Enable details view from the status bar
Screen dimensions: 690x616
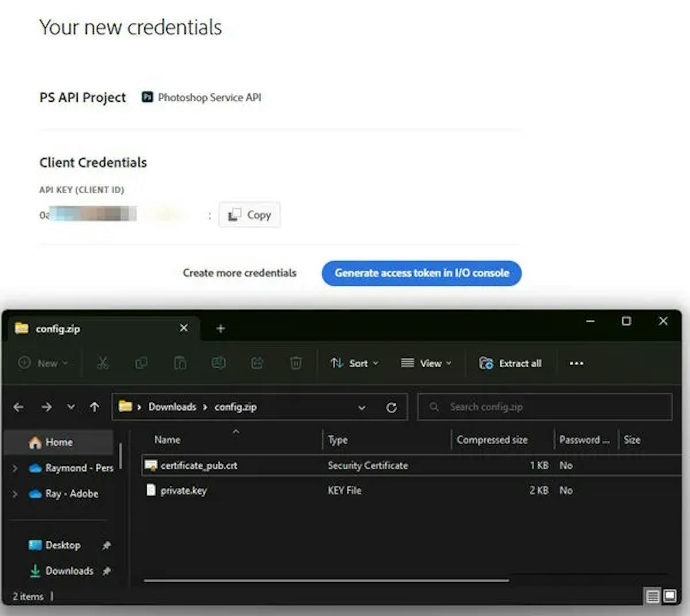click(x=652, y=596)
